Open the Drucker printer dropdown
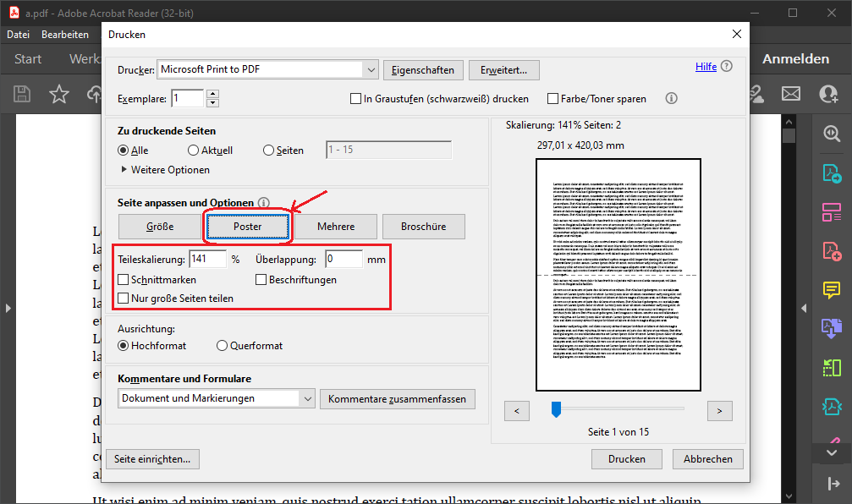Screen dimensions: 852x504 tap(267, 69)
